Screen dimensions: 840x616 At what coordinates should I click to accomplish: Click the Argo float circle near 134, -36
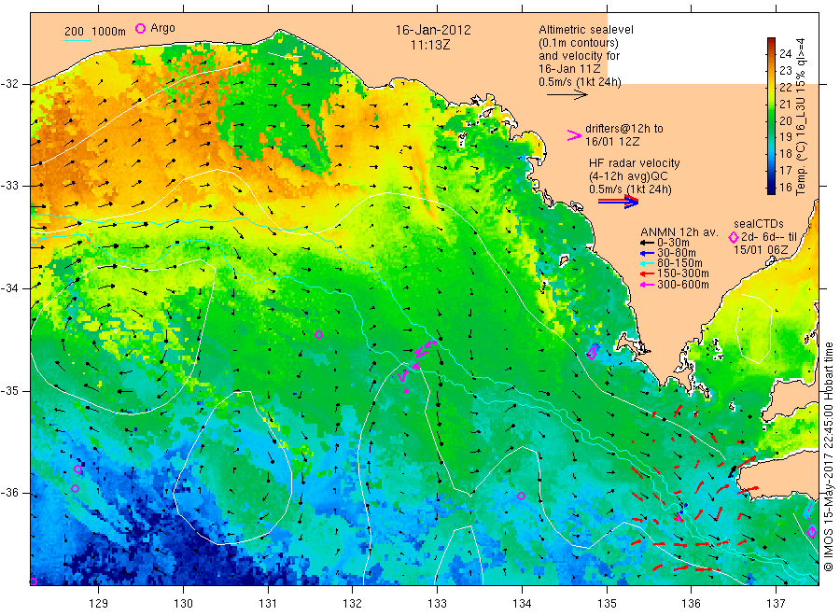[521, 496]
